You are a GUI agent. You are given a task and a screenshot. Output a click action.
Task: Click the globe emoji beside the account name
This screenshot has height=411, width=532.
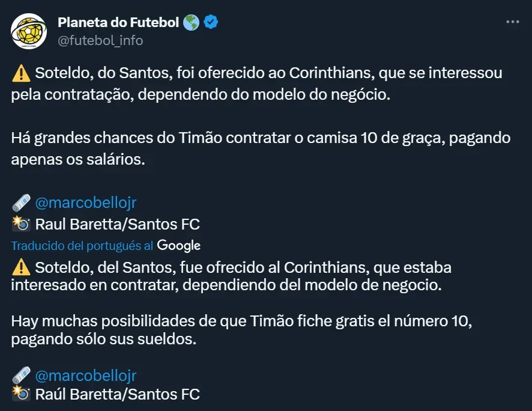pyautogui.click(x=192, y=23)
